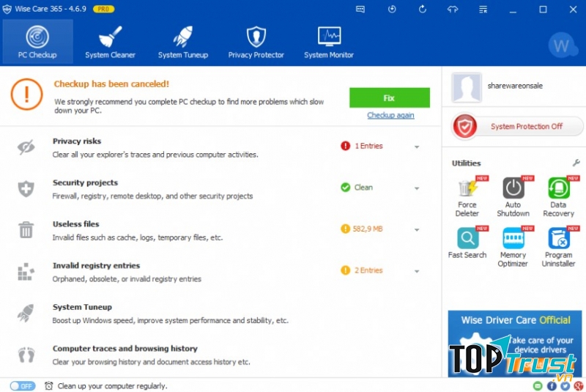Click the green Fix button

coord(390,98)
